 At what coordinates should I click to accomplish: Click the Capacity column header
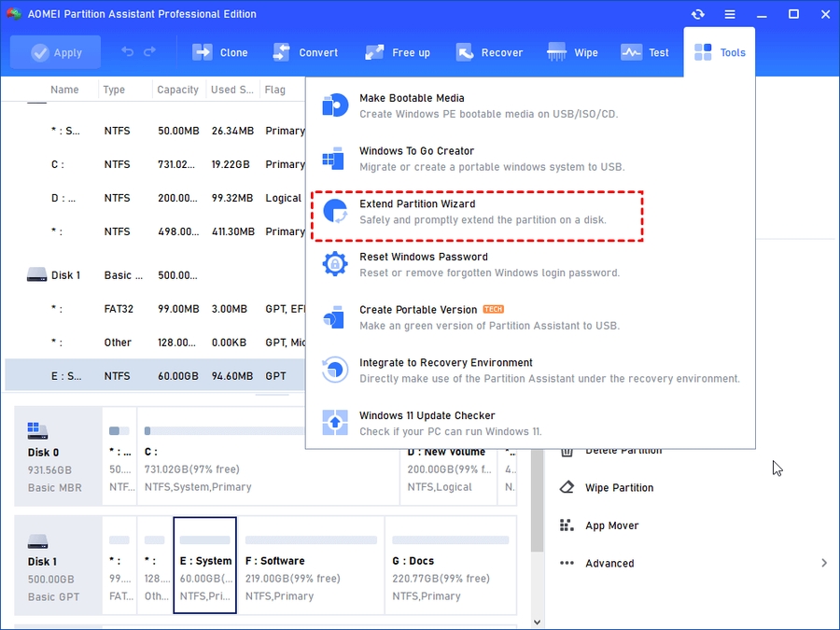(177, 90)
